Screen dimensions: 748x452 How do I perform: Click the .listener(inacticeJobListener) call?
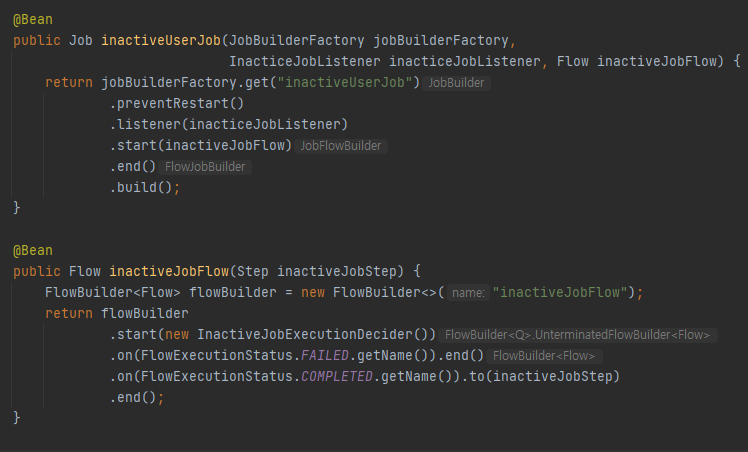229,124
